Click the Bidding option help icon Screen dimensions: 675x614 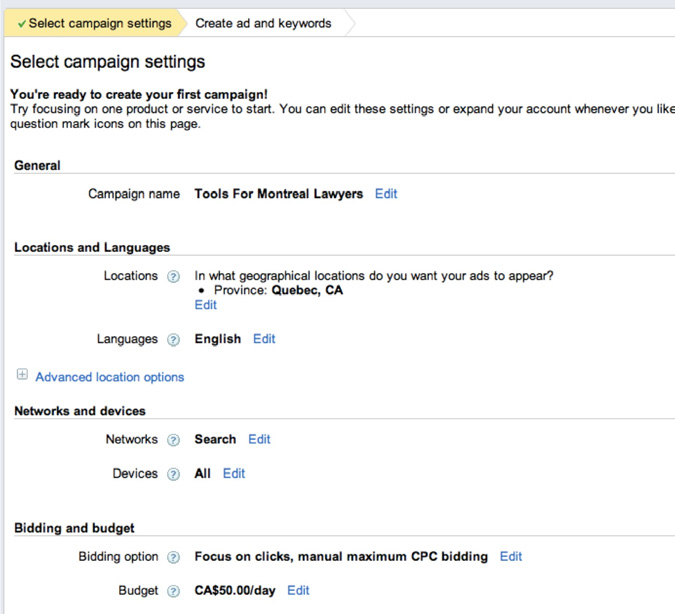point(173,558)
